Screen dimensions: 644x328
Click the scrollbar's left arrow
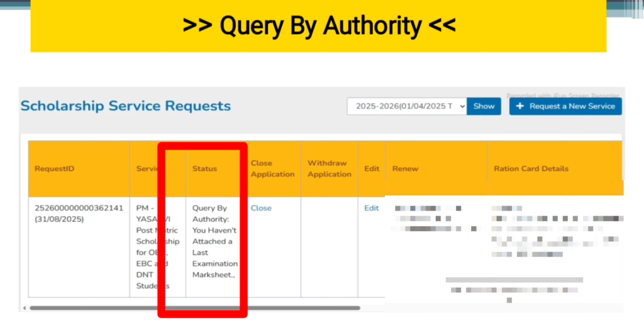point(24,308)
